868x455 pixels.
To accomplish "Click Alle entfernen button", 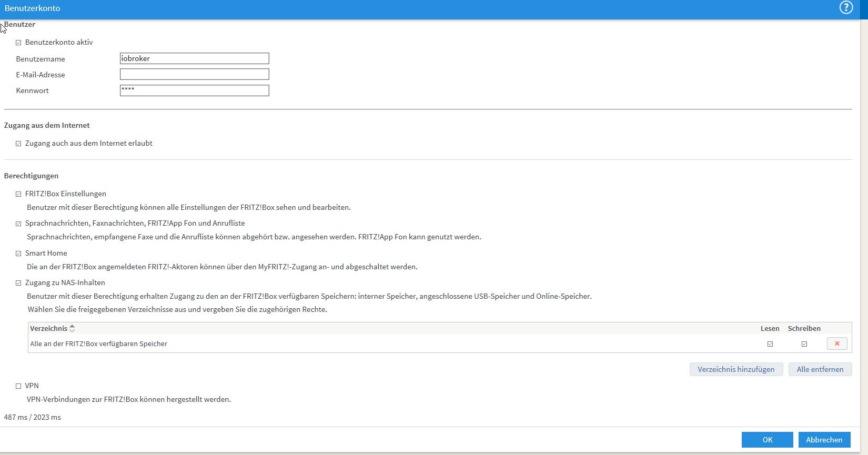I will 820,369.
